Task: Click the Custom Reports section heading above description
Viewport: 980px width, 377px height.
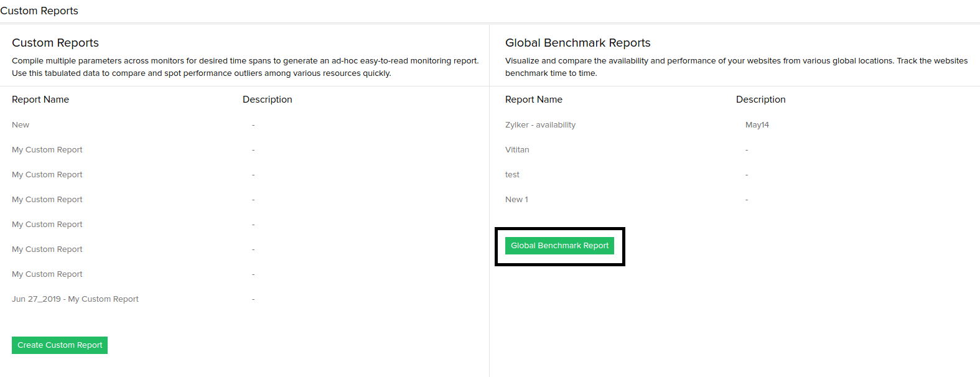Action: click(x=55, y=43)
